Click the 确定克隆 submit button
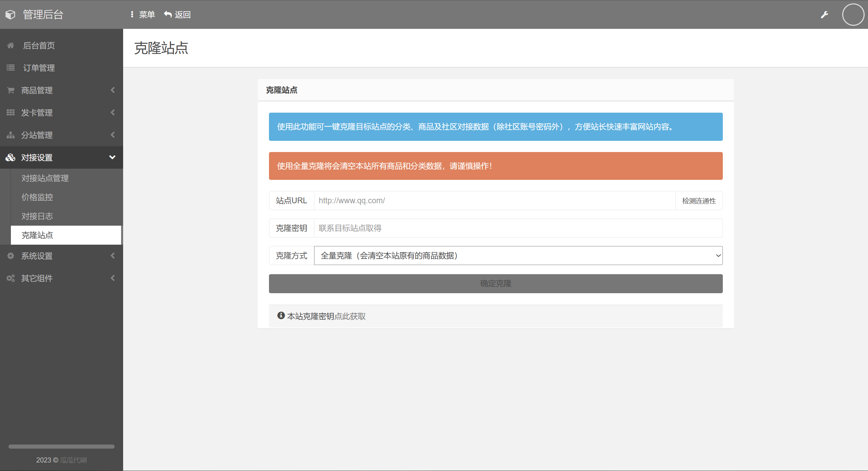The width and height of the screenshot is (868, 471). click(496, 283)
